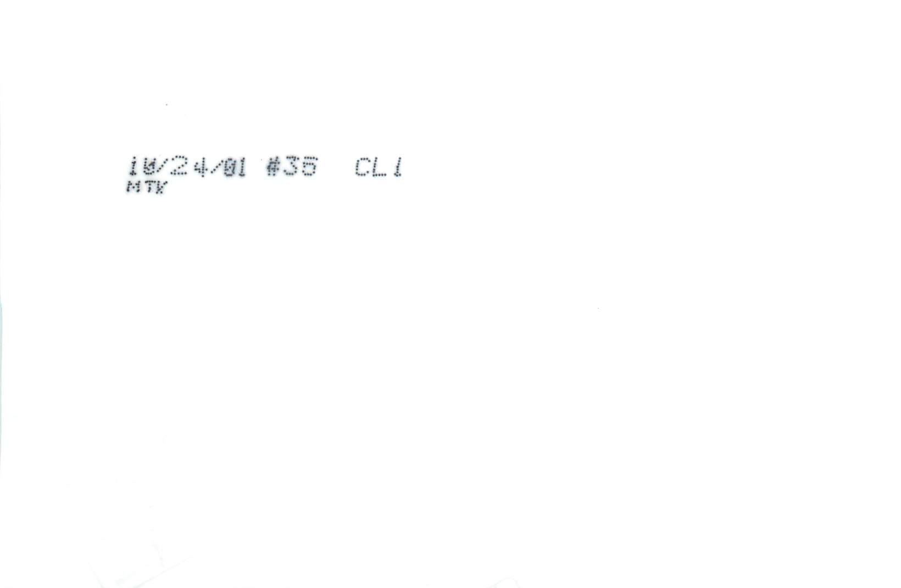Viewport: 901px width, 588px height.
Task: Select the letter M in MTK
Action: [132, 187]
